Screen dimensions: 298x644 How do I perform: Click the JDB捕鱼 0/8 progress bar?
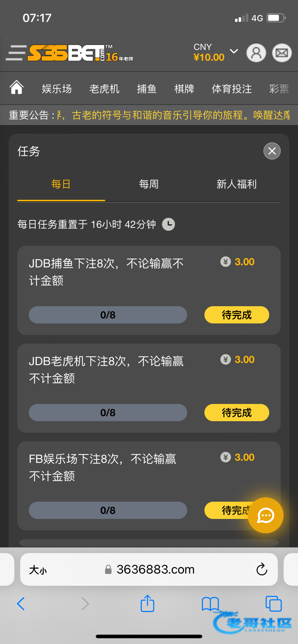click(x=108, y=315)
